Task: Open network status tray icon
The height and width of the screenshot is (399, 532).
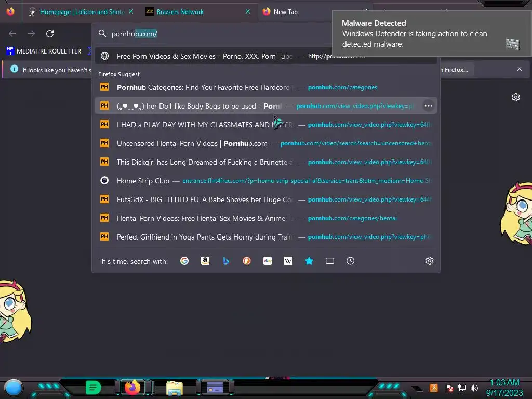Action: click(461, 388)
